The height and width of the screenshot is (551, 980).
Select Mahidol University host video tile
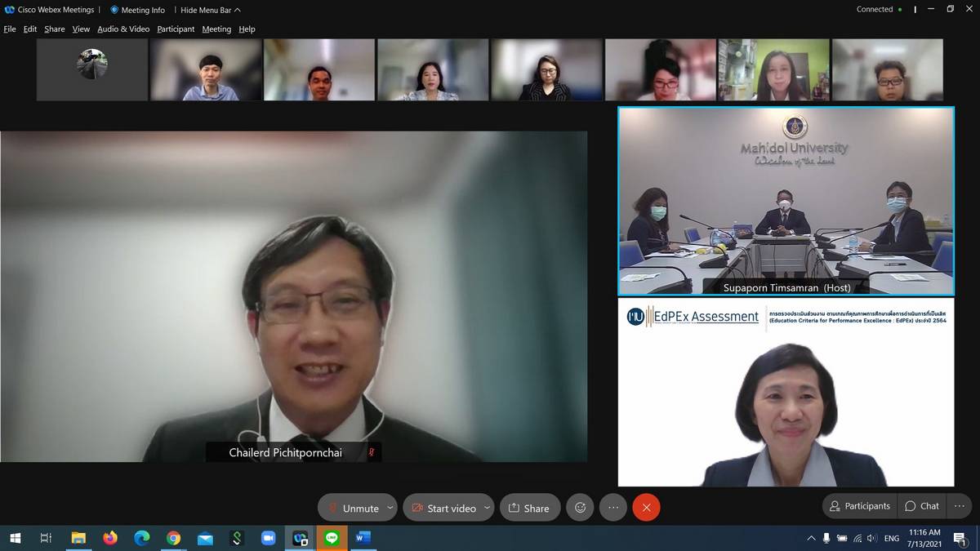pos(786,201)
